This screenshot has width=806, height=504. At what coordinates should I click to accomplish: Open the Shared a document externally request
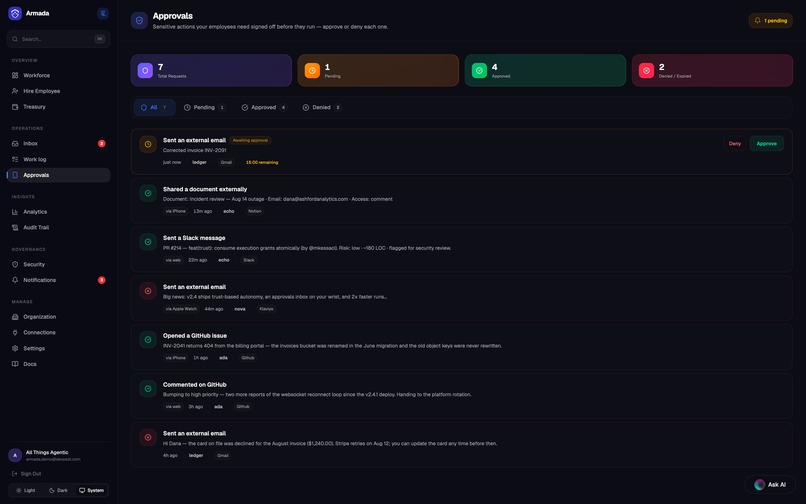point(461,200)
